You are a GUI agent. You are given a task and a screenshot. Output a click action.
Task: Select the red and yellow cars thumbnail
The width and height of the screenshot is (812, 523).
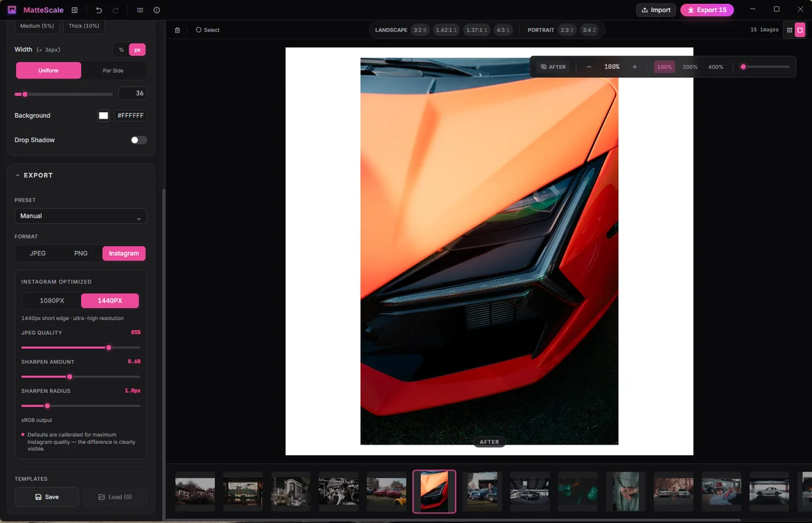point(386,491)
